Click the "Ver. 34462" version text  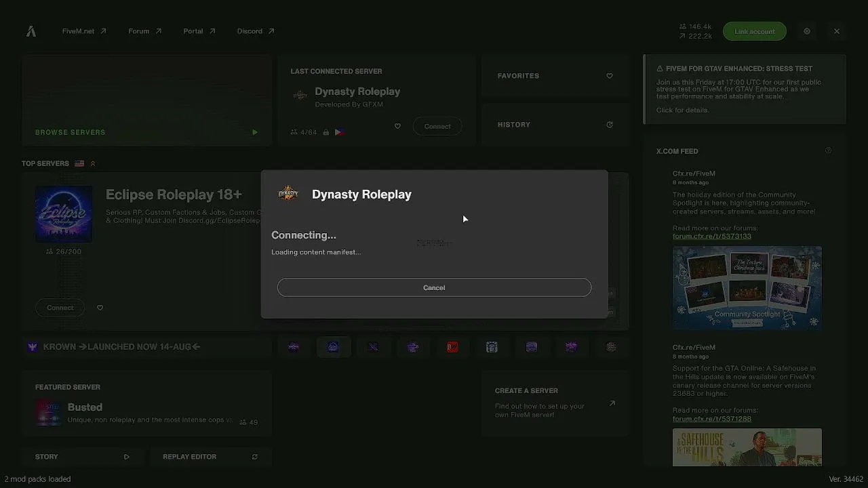tap(846, 479)
